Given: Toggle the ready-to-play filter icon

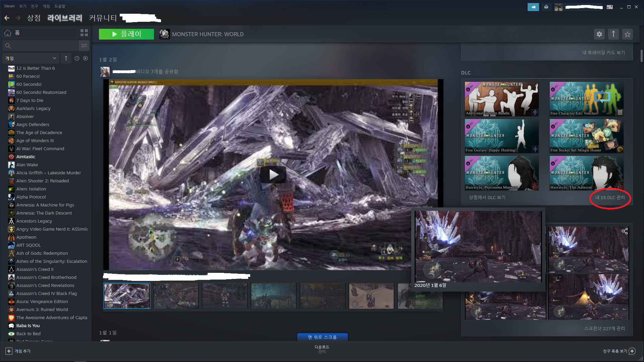Looking at the screenshot, I should [x=86, y=58].
